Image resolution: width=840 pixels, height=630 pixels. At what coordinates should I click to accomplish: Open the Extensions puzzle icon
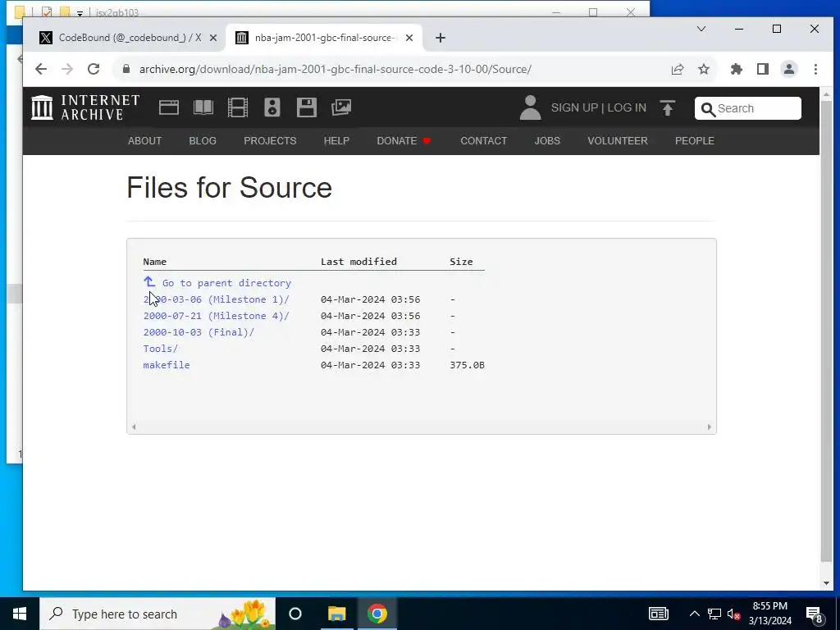coord(737,69)
